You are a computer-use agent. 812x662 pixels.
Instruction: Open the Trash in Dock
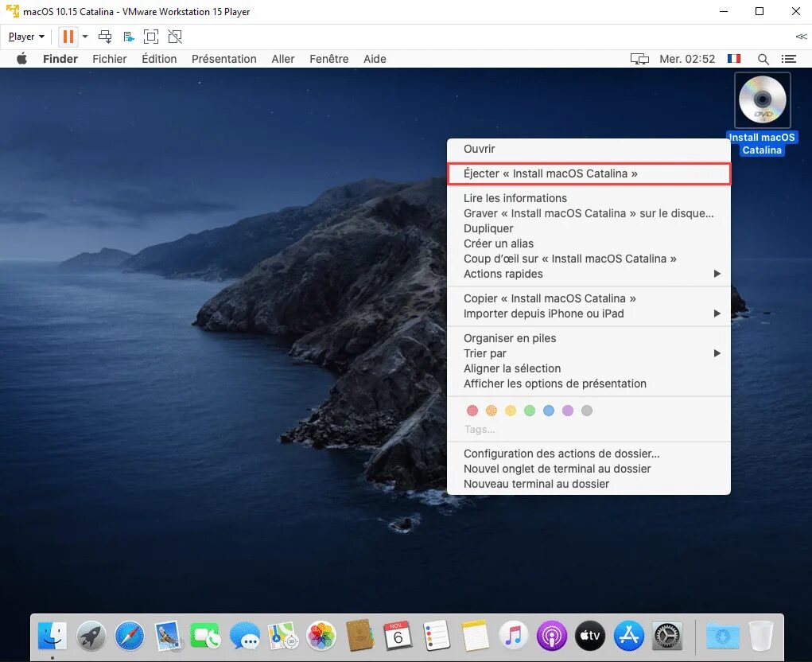pyautogui.click(x=761, y=635)
